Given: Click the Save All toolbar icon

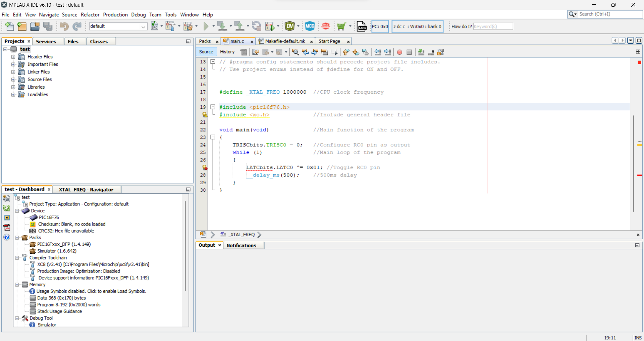Looking at the screenshot, I should click(x=48, y=26).
